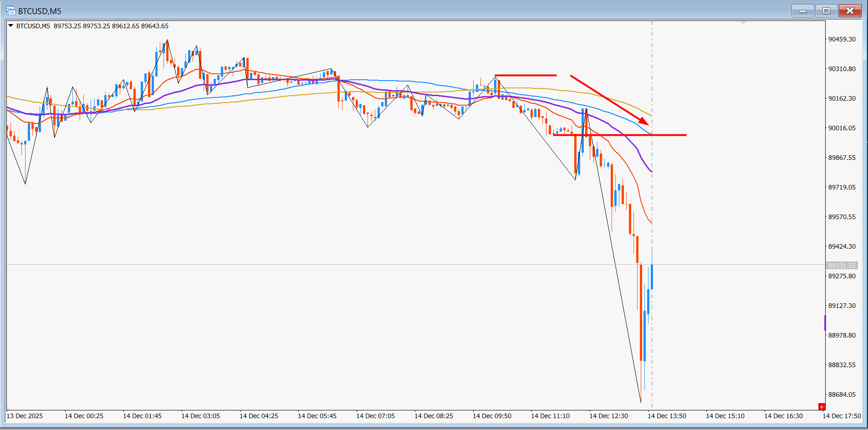Image resolution: width=868 pixels, height=430 pixels.
Task: Click the 14 Dec 11:10 time label
Action: [550, 416]
